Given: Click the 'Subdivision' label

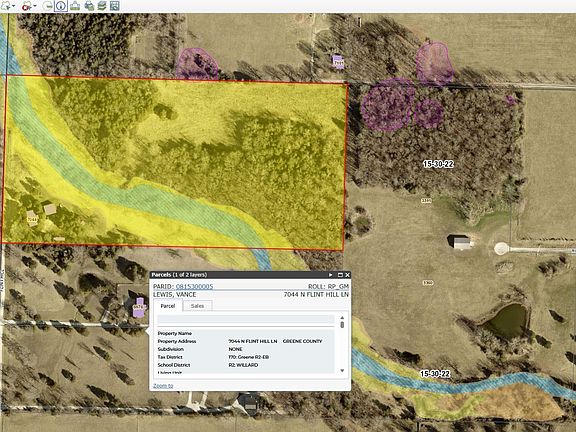Looking at the screenshot, I should (170, 349).
